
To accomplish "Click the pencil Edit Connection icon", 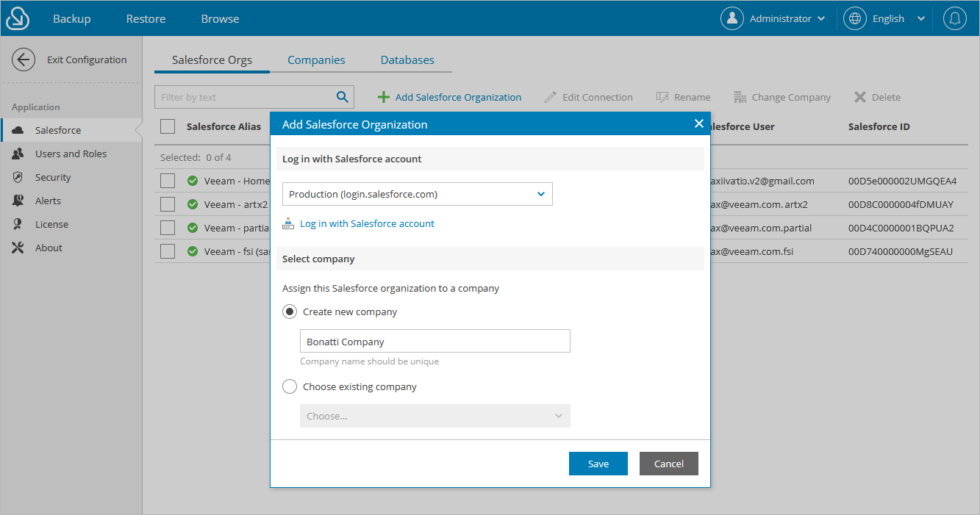I will 550,97.
